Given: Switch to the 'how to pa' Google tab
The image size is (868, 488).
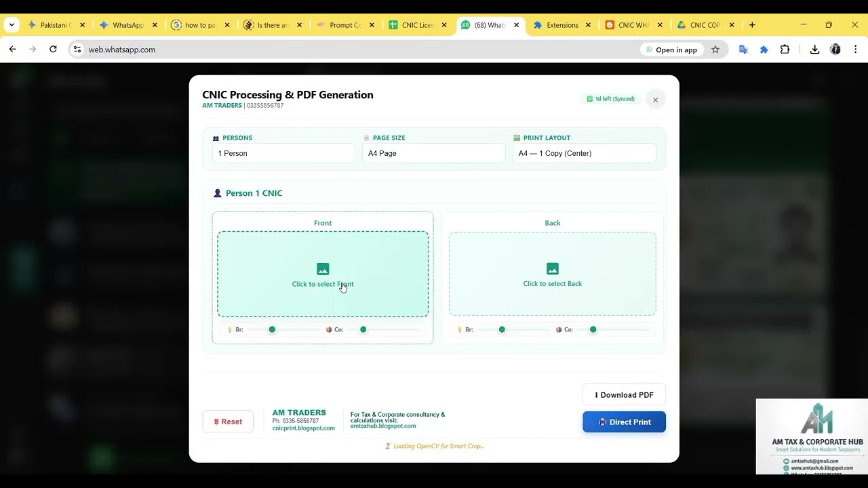Looking at the screenshot, I should [200, 25].
